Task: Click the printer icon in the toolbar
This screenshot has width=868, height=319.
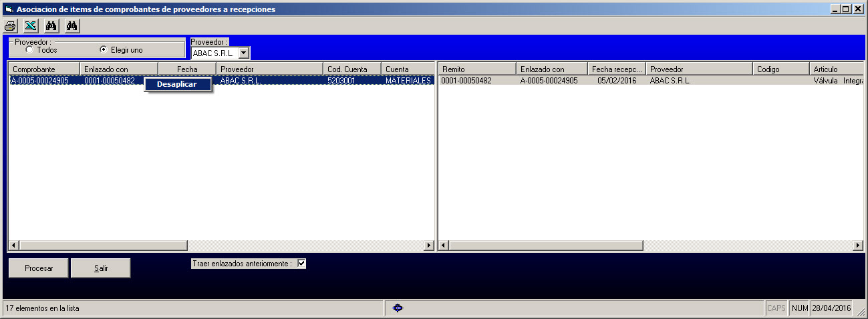Action: [x=10, y=26]
